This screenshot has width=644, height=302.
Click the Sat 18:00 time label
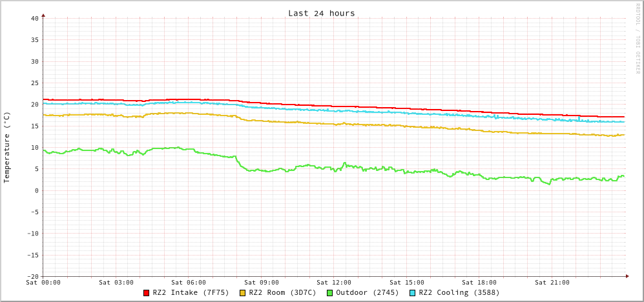(479, 283)
